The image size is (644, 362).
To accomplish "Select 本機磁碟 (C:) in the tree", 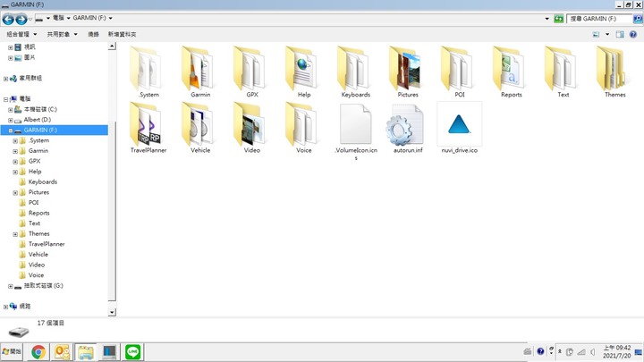I will click(x=40, y=109).
